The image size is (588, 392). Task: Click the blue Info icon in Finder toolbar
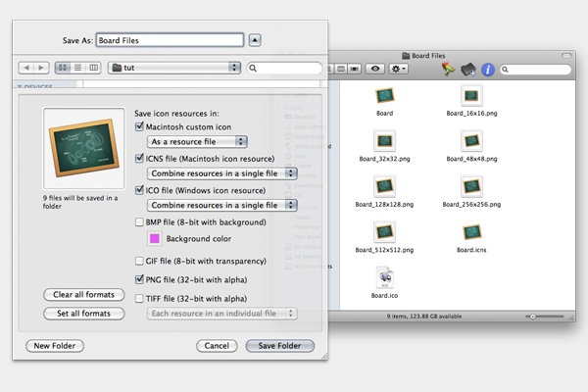[x=487, y=70]
